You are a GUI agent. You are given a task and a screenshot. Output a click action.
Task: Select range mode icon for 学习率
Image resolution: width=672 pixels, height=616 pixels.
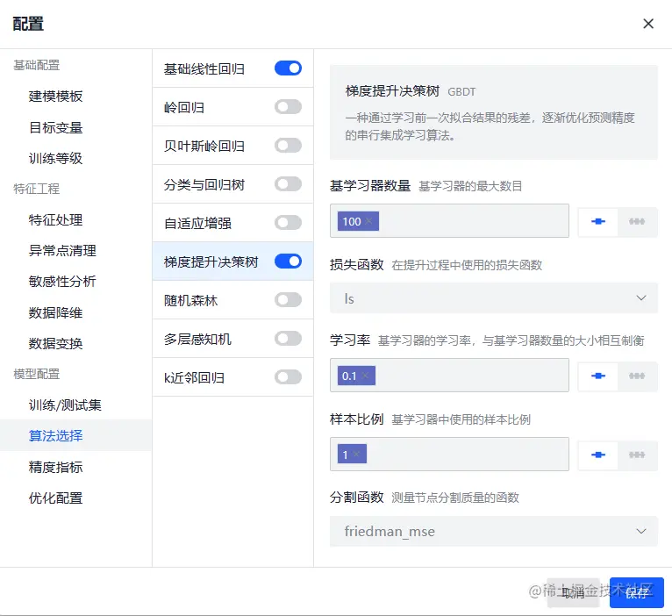click(637, 376)
